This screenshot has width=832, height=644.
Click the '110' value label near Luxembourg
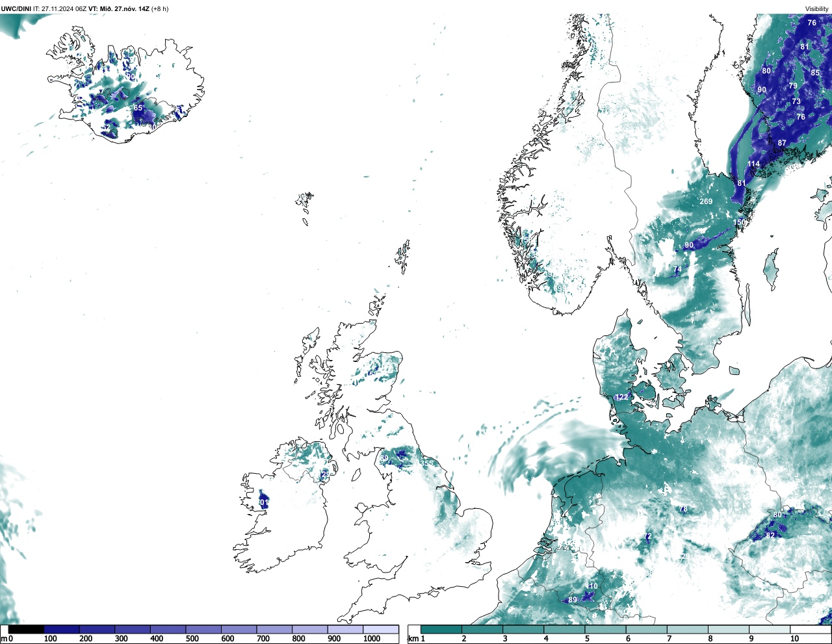click(591, 587)
